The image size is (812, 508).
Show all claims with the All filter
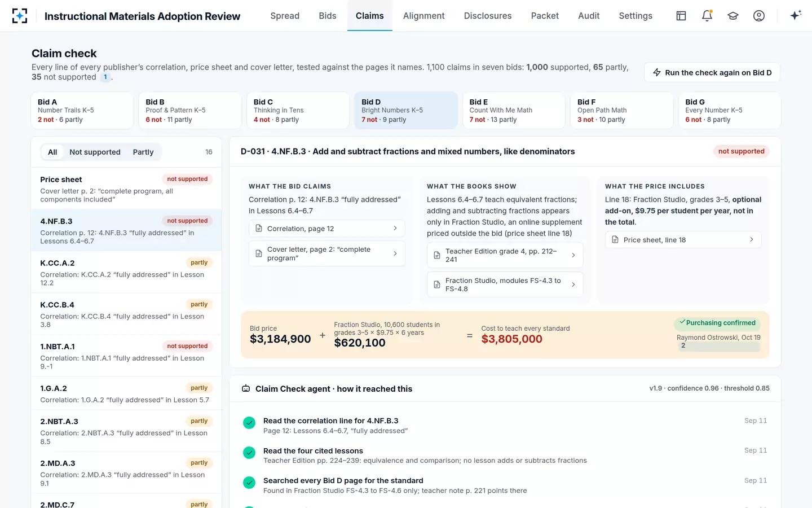52,152
